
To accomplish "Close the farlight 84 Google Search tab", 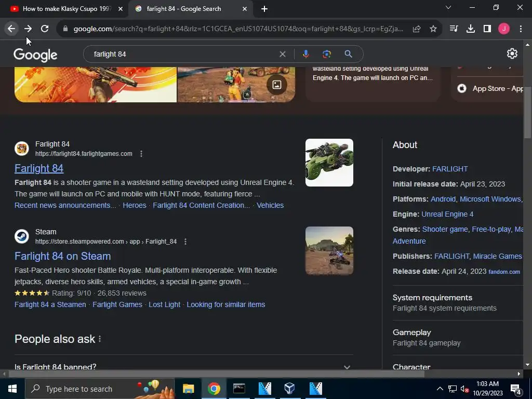I will coord(245,9).
